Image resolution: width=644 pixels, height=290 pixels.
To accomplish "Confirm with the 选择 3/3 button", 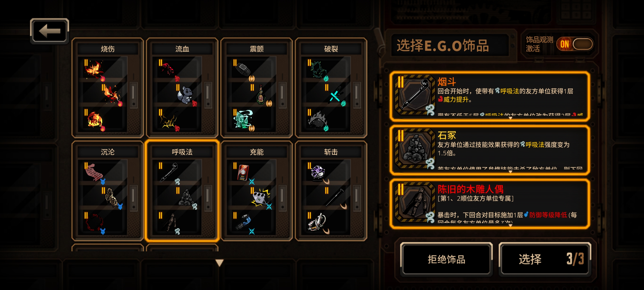I will click(x=546, y=259).
